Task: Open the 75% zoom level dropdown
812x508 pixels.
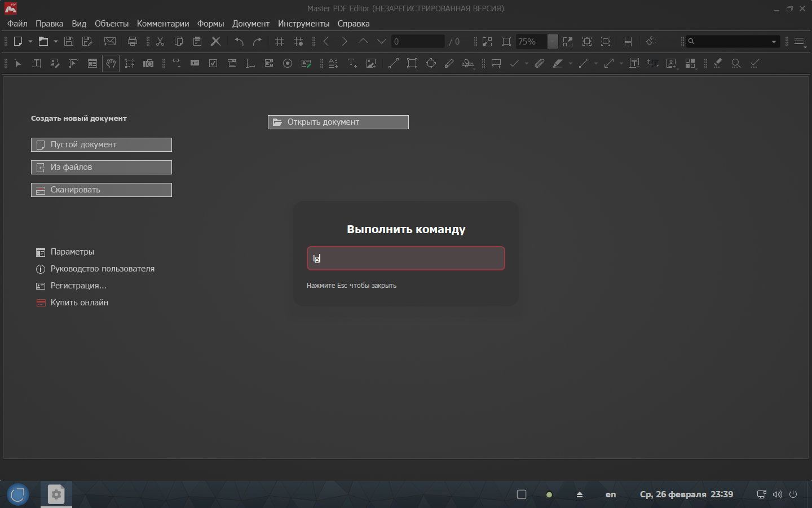Action: coord(553,41)
